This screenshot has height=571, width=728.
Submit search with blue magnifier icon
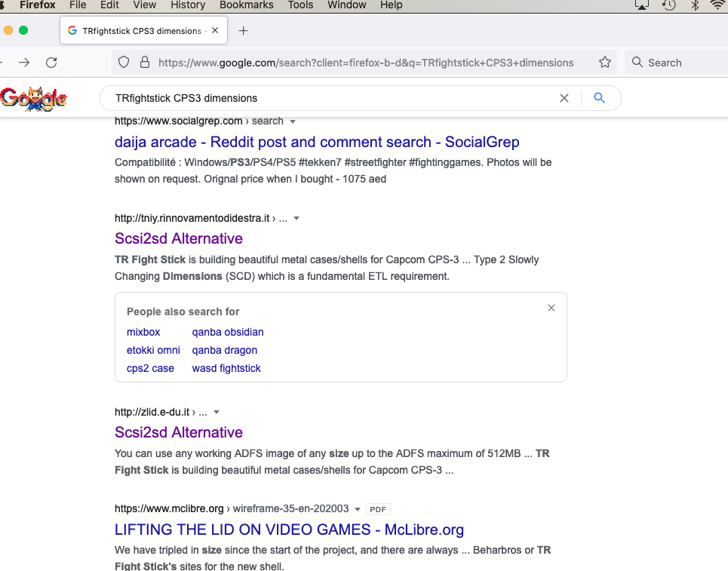[600, 98]
